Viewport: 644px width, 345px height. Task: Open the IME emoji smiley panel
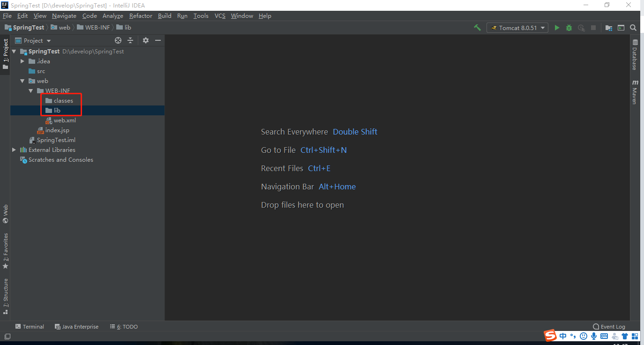(x=583, y=336)
